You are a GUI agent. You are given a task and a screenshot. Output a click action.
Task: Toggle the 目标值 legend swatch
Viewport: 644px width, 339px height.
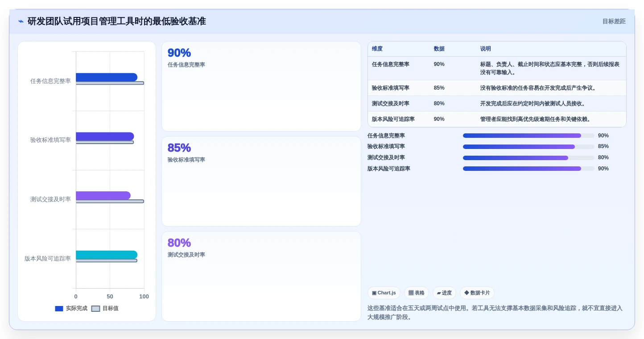tap(95, 308)
